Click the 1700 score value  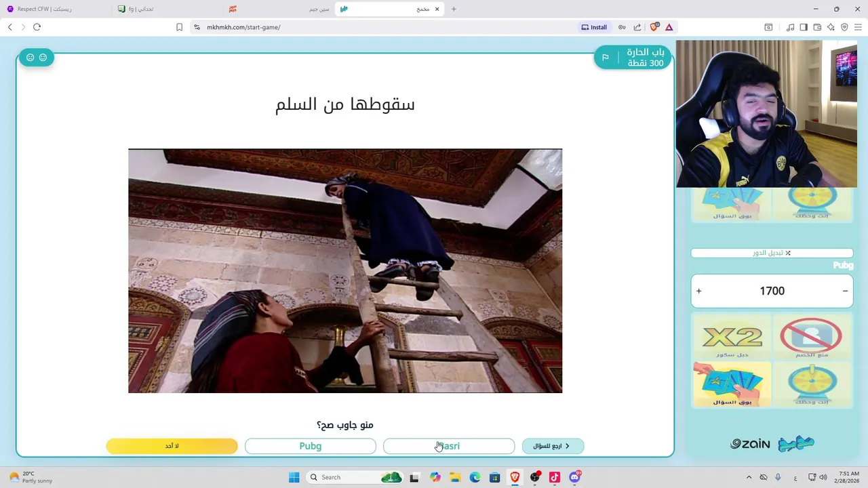coord(772,291)
